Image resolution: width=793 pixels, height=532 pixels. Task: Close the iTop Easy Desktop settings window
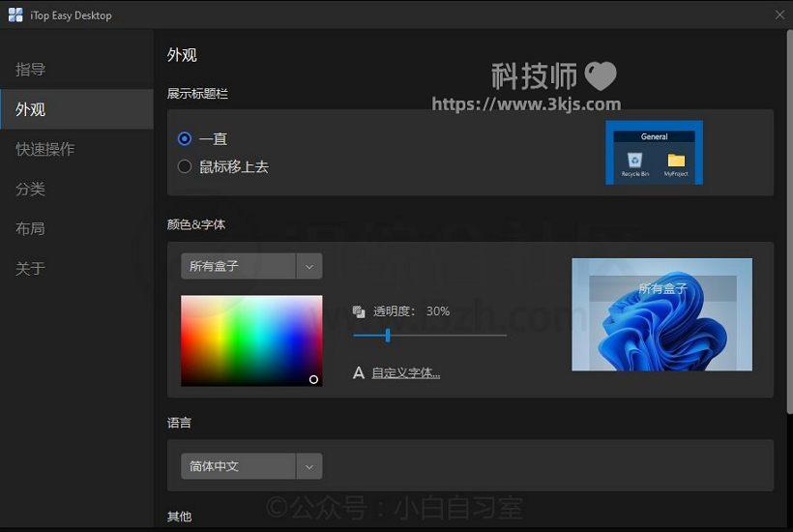pyautogui.click(x=779, y=15)
